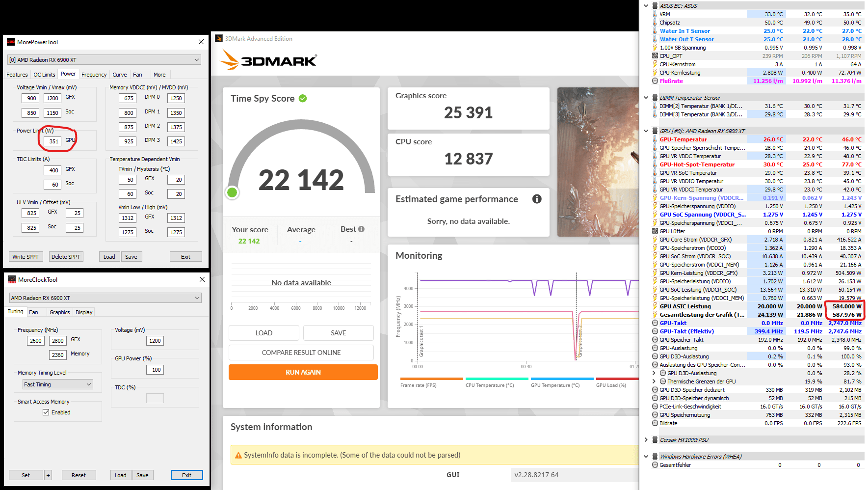The height and width of the screenshot is (490, 868).
Task: Click Set button in MoreClockTool
Action: click(x=26, y=475)
